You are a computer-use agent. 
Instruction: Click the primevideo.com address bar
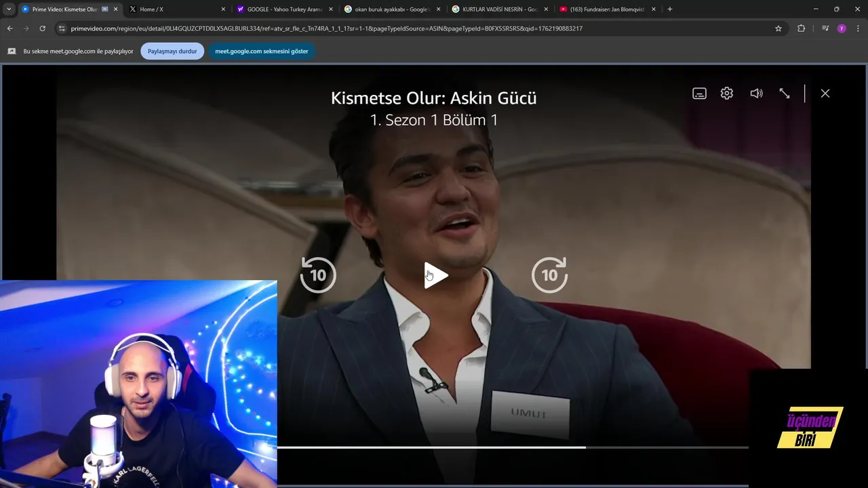pyautogui.click(x=327, y=28)
